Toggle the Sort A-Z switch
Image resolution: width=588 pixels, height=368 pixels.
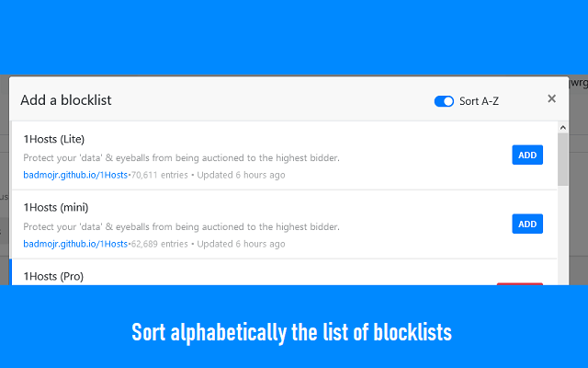click(x=444, y=101)
